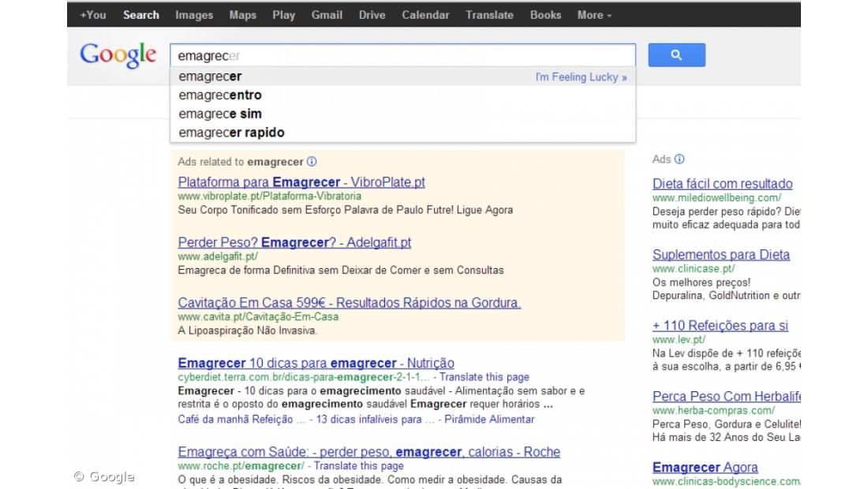Open Google Calendar from the top bar
The width and height of the screenshot is (868, 489).
click(425, 14)
